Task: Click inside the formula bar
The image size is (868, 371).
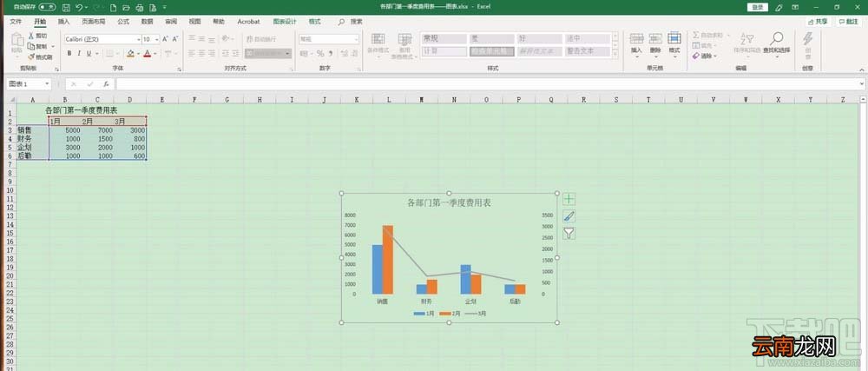Action: 487,84
